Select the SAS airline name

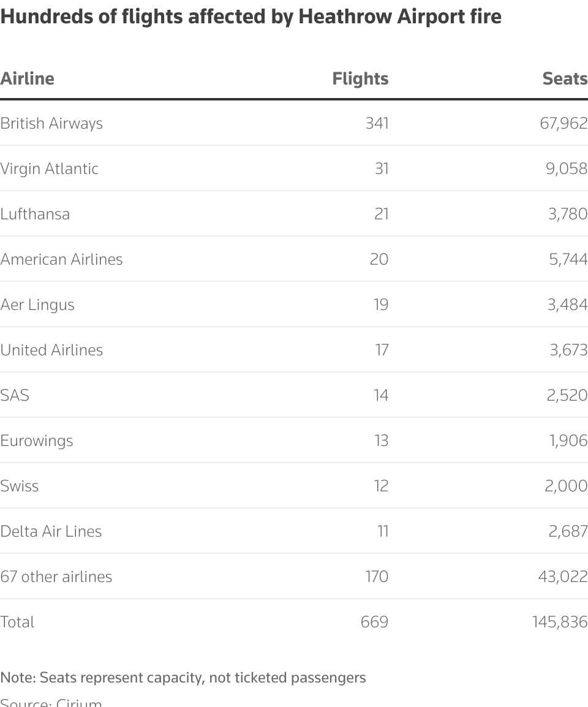[x=15, y=395]
